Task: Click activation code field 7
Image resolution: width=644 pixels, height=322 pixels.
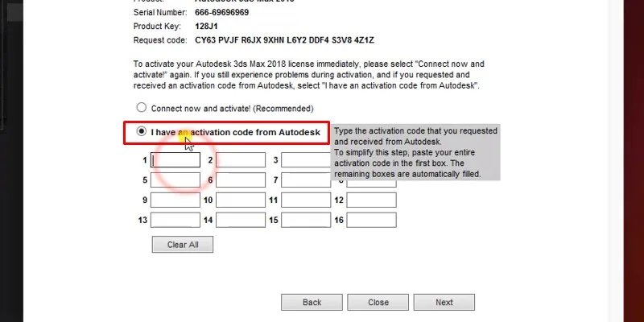Action: pos(306,180)
